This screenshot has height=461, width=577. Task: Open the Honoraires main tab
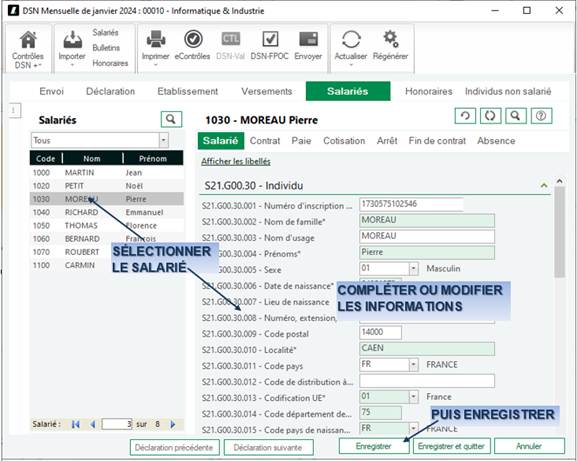click(x=429, y=91)
